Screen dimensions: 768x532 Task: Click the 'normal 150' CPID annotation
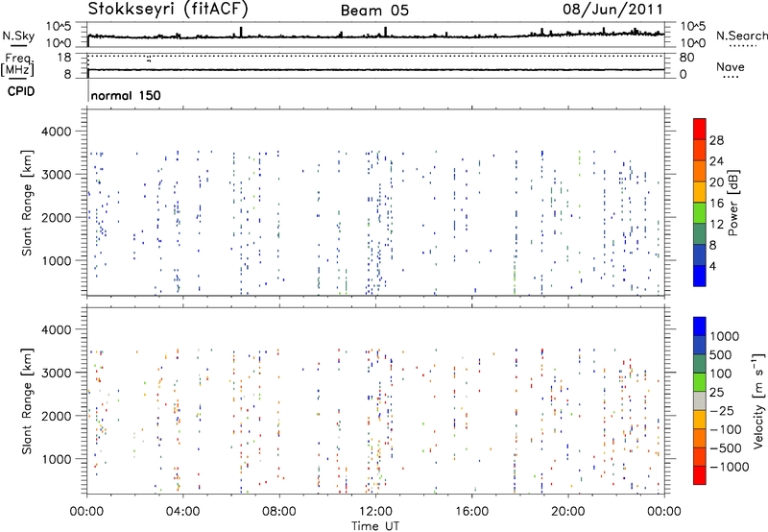point(126,95)
